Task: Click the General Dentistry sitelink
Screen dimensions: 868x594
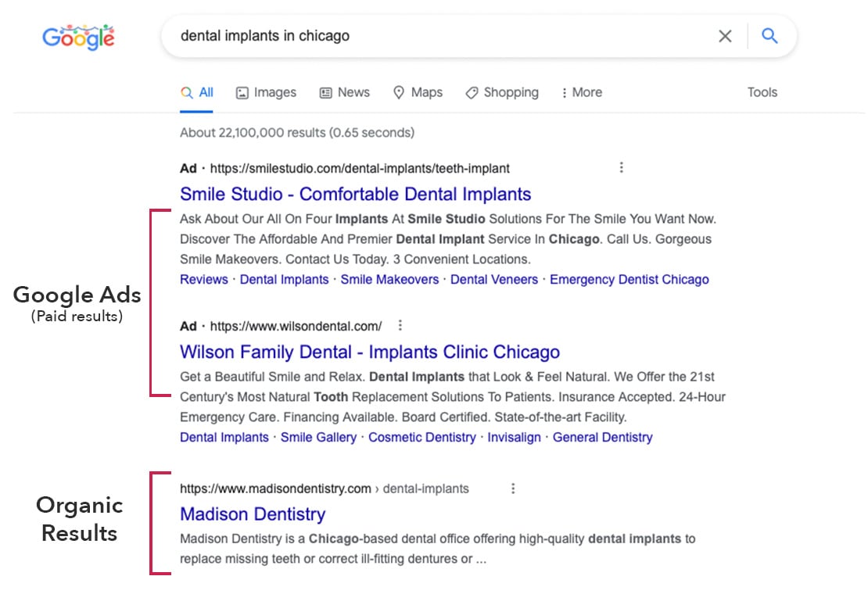Action: tap(602, 438)
